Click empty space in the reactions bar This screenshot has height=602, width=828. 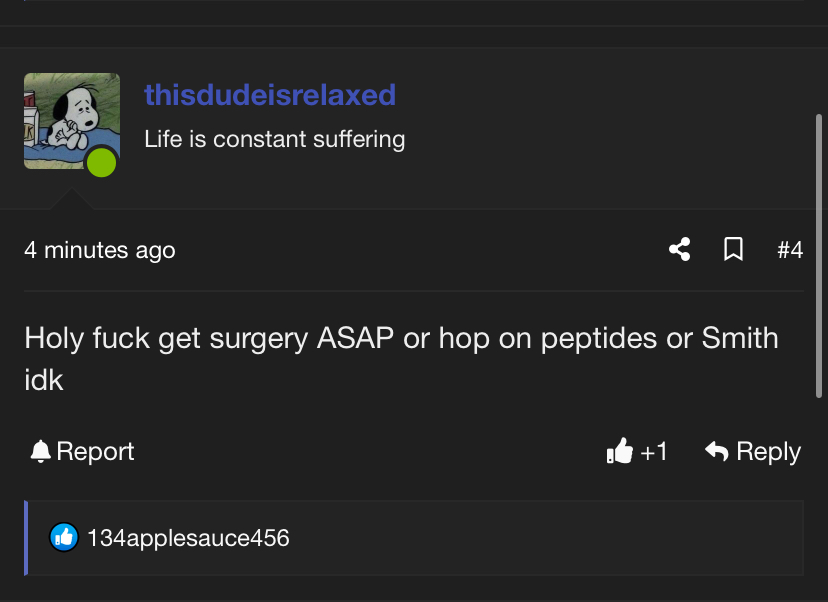550,538
